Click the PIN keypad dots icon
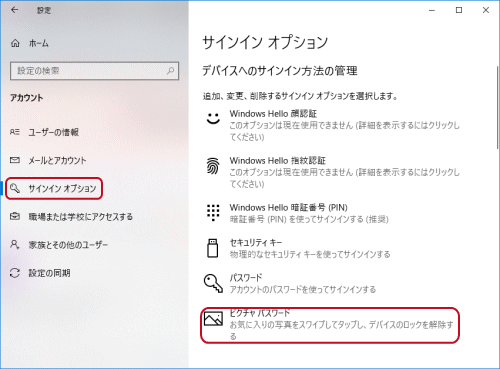This screenshot has height=369, width=500. pos(213,212)
